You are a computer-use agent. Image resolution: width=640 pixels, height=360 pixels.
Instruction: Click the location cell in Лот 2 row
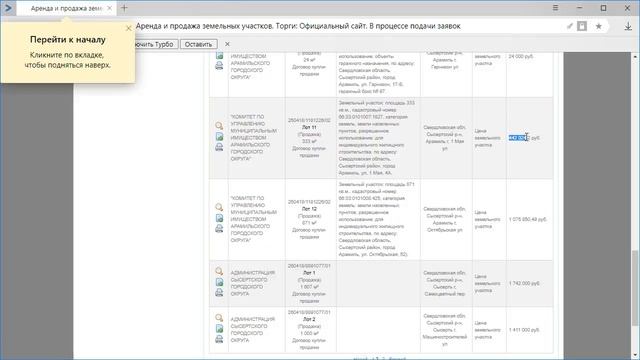(x=445, y=330)
